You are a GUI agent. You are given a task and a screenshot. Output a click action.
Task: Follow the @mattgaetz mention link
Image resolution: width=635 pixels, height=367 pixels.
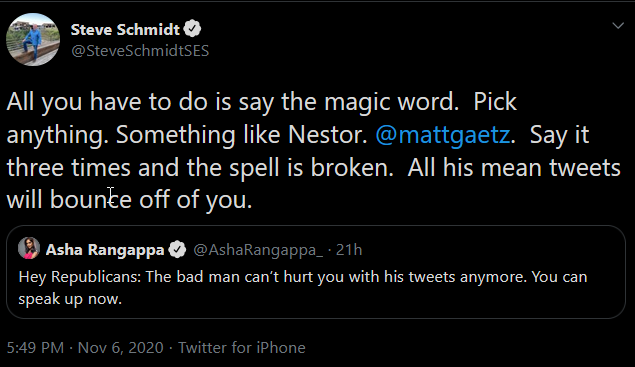(x=443, y=134)
